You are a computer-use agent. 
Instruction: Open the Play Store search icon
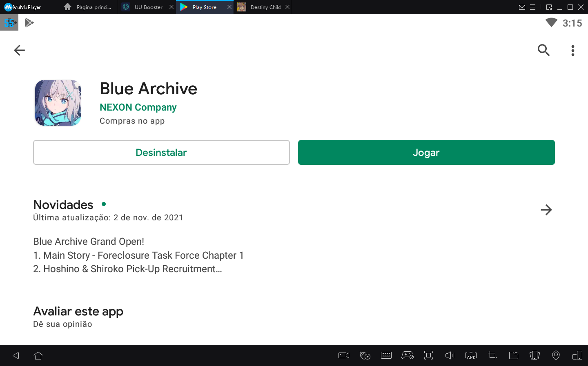[543, 50]
